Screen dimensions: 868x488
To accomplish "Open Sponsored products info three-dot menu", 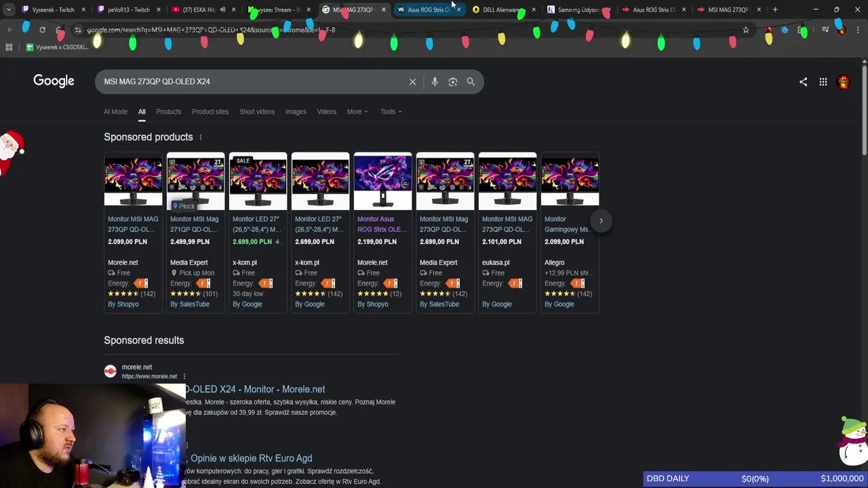I will (x=200, y=138).
